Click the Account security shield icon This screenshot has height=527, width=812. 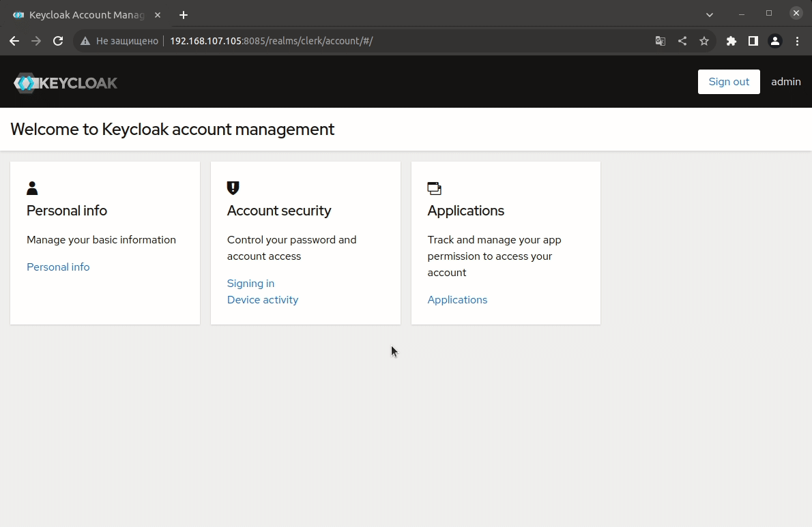pos(233,187)
